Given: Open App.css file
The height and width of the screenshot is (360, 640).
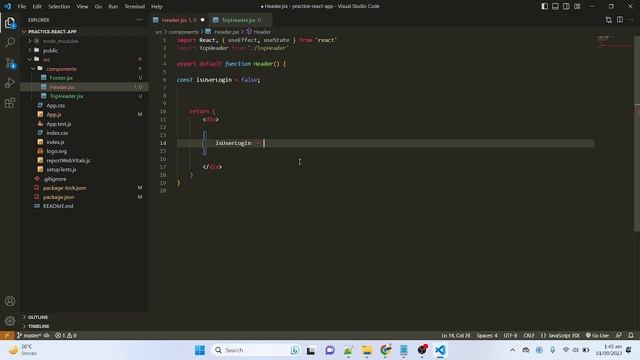Looking at the screenshot, I should (55, 105).
